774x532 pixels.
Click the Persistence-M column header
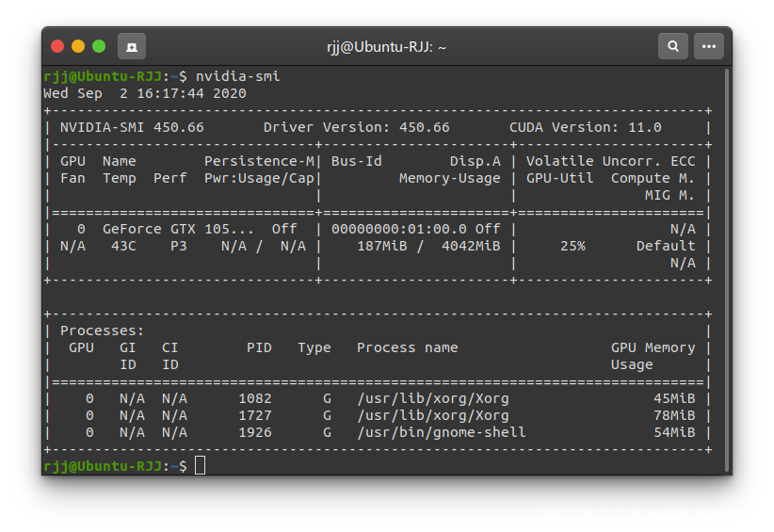click(259, 161)
